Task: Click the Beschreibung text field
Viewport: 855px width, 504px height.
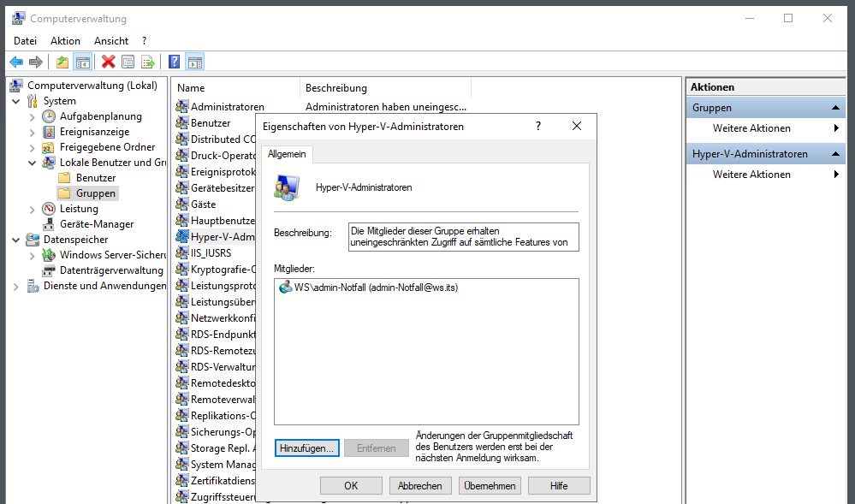Action: (464, 237)
